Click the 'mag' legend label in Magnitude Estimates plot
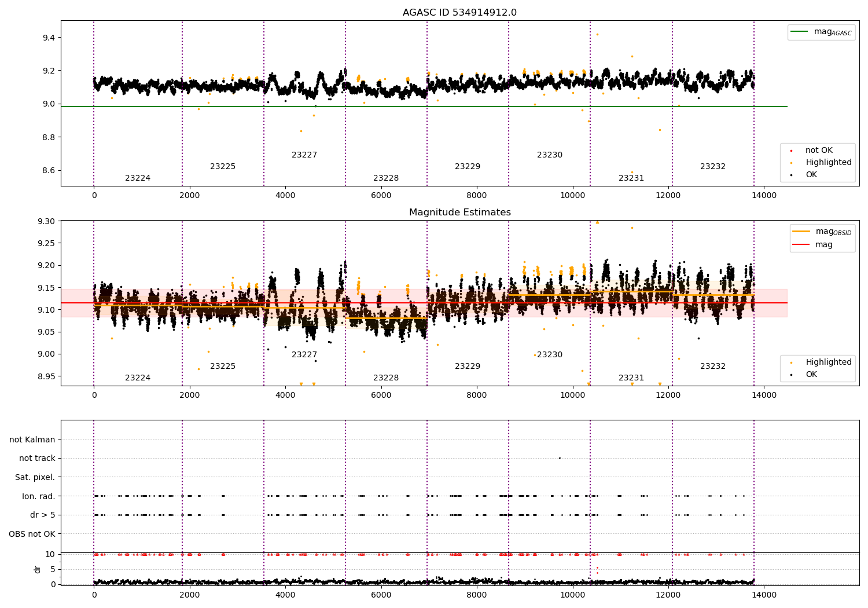This screenshot has width=868, height=608. [824, 244]
